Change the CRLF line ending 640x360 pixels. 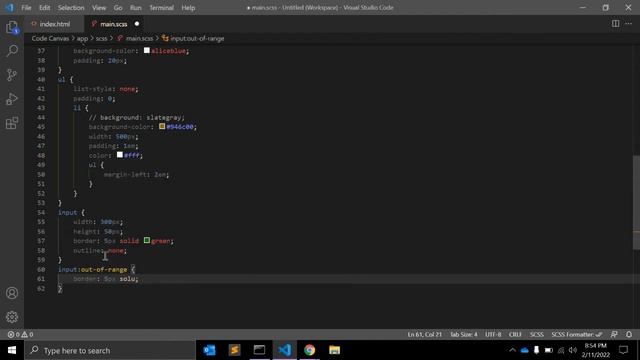pyautogui.click(x=515, y=334)
